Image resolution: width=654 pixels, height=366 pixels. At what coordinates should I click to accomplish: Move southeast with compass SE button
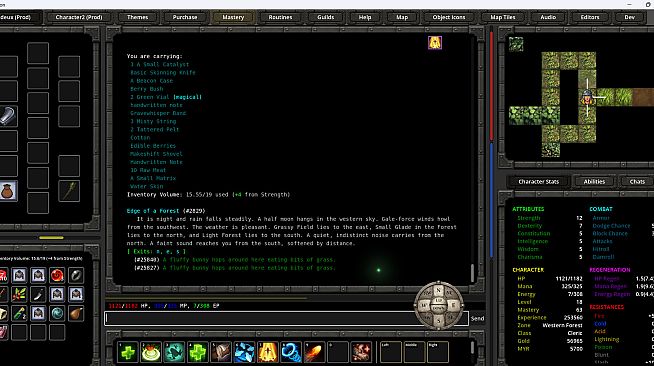pyautogui.click(x=450, y=318)
